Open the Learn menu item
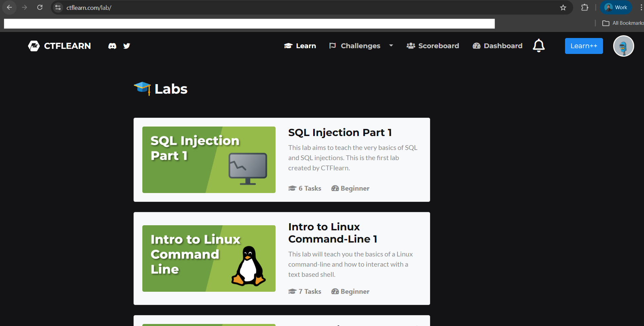This screenshot has height=326, width=644. pos(300,46)
